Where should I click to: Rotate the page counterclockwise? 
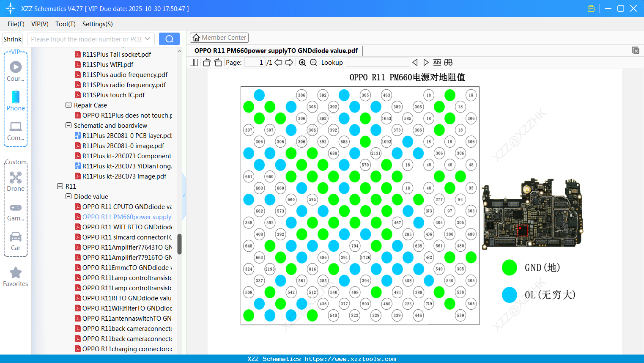206,63
